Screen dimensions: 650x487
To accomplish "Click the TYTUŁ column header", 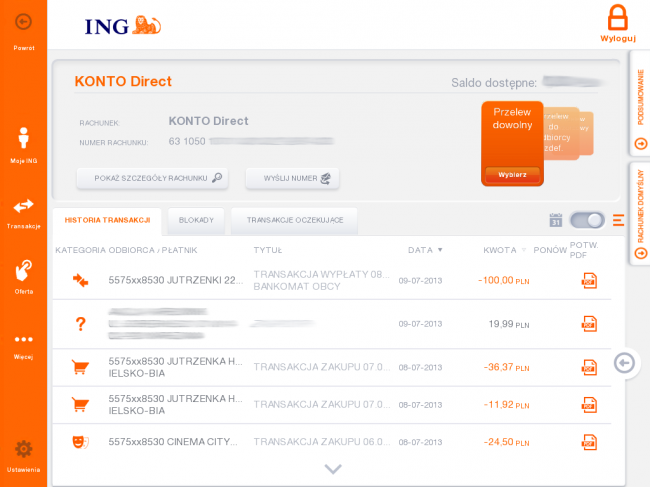I will [268, 250].
